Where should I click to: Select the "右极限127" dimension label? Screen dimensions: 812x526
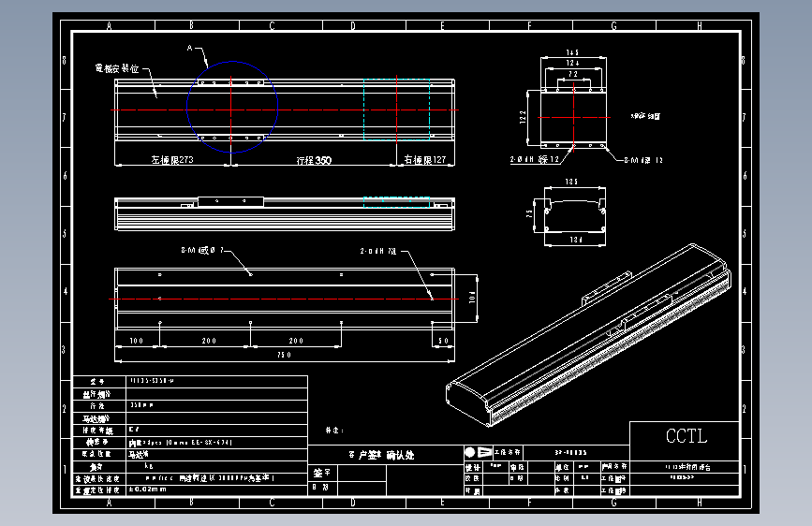pos(424,160)
